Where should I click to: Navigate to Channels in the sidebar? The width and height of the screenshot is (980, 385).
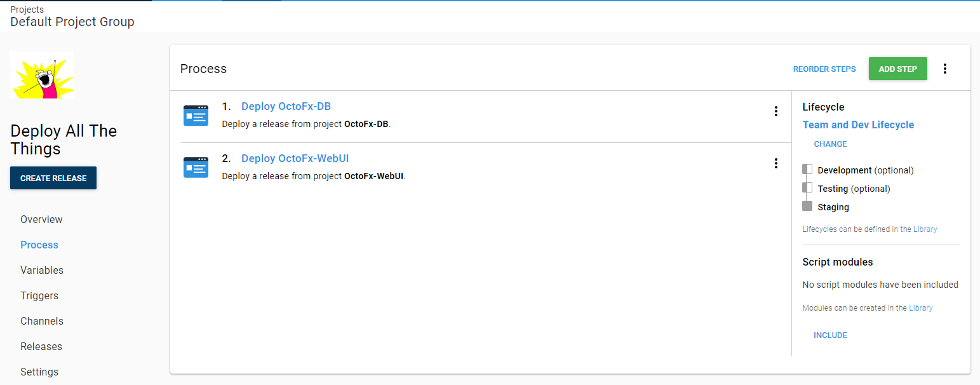click(x=42, y=321)
